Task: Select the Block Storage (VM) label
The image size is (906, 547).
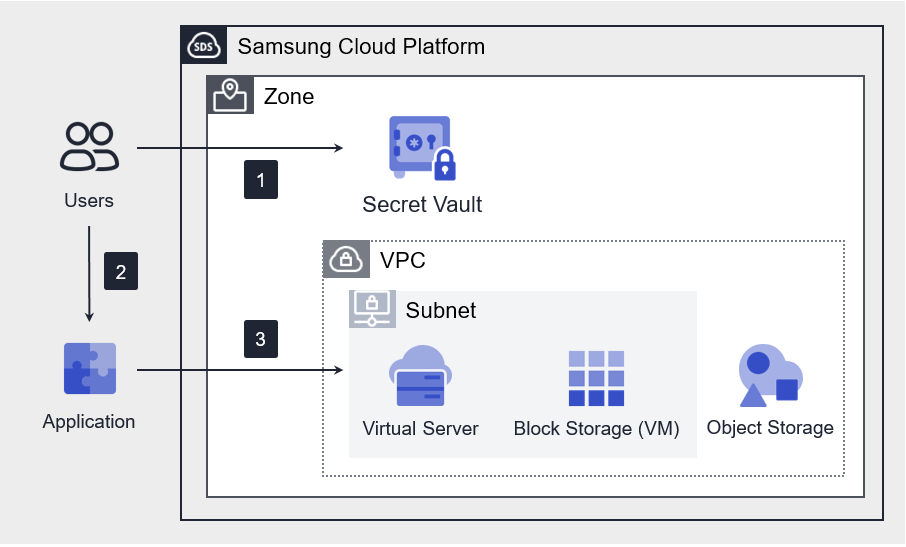Action: (596, 429)
